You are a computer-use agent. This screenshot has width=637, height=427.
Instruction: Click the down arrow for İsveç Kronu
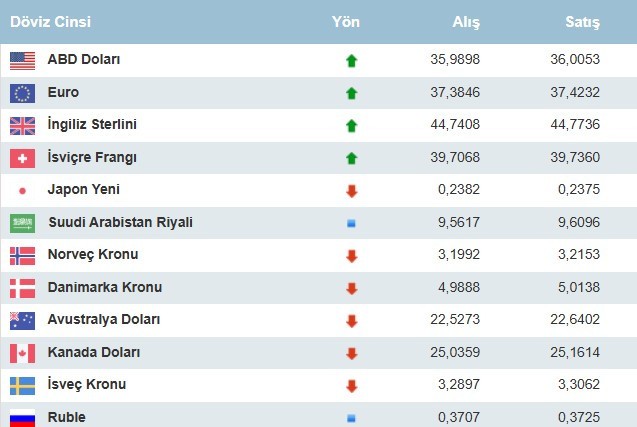[x=351, y=386]
